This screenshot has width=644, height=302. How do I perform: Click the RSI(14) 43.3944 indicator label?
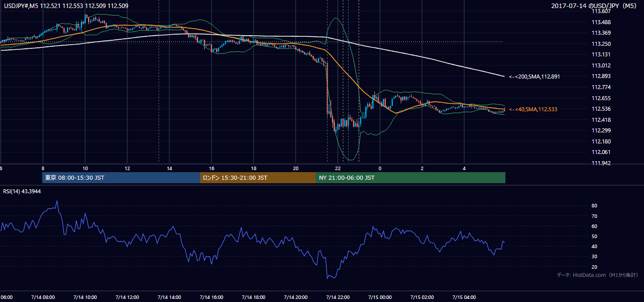point(22,191)
